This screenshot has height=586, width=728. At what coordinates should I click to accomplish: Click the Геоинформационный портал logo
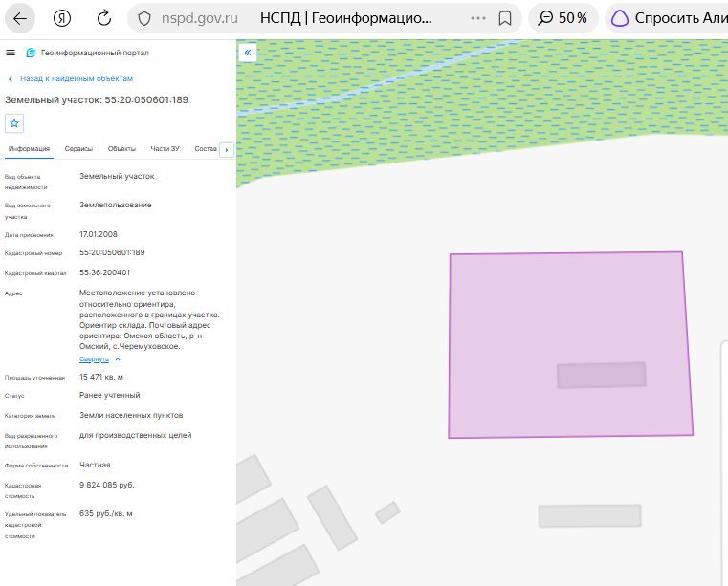pos(88,53)
